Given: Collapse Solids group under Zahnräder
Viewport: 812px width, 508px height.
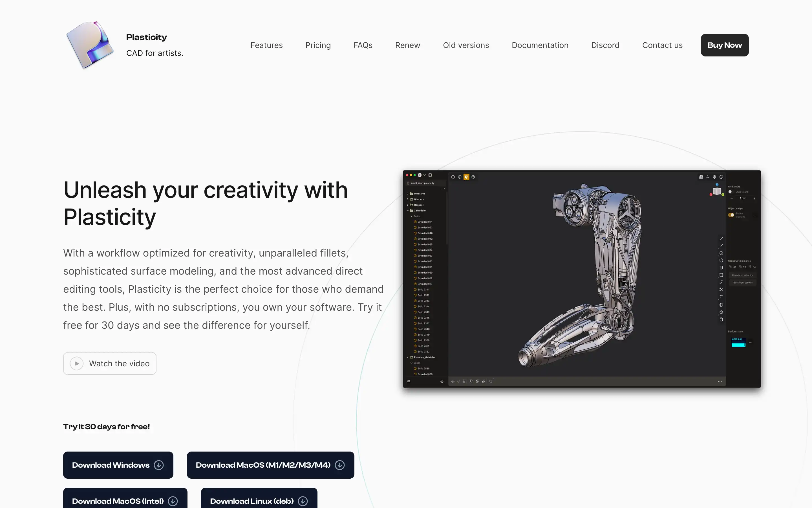Looking at the screenshot, I should point(411,216).
